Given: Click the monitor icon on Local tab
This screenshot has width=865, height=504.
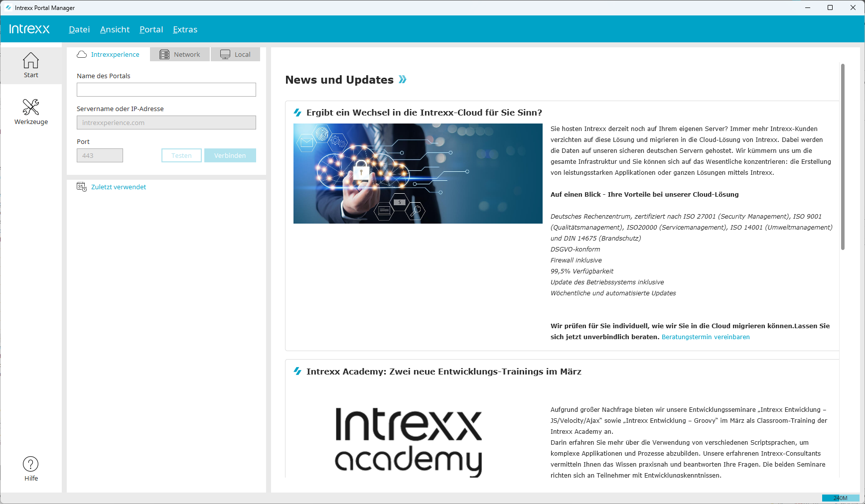Looking at the screenshot, I should 225,54.
